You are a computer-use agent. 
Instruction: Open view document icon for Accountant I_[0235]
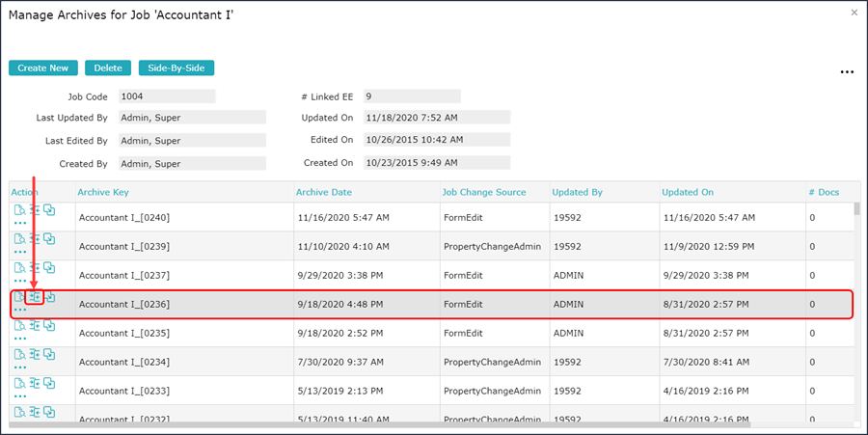point(19,325)
